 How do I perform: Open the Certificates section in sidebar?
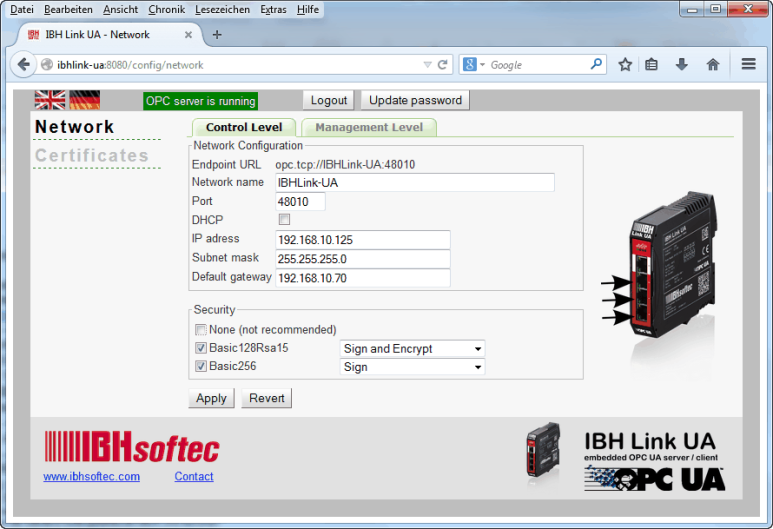[92, 155]
